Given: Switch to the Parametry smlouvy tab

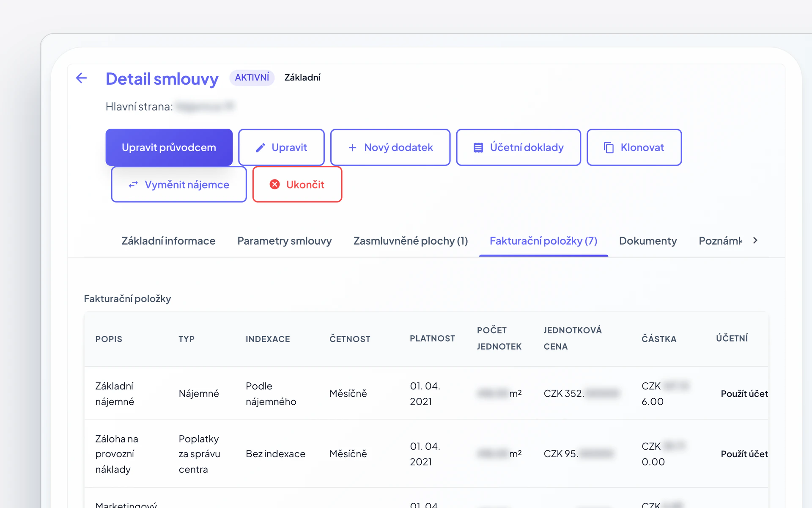Looking at the screenshot, I should pos(284,241).
